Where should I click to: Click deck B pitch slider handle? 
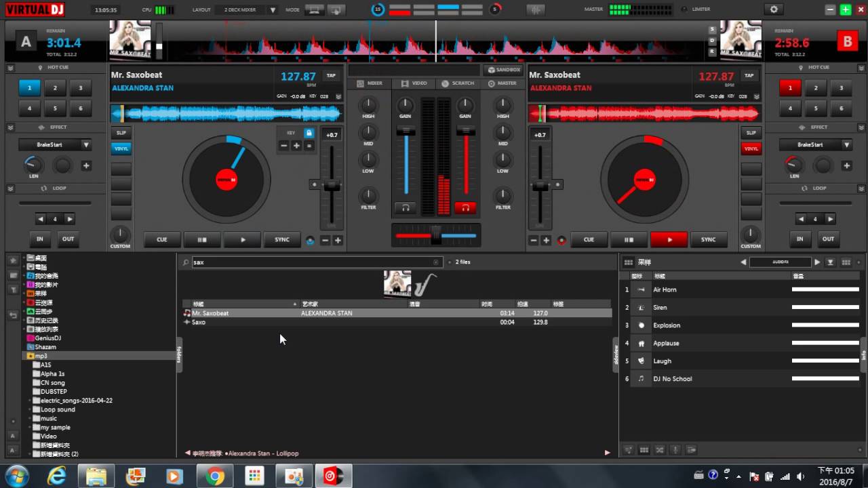540,184
